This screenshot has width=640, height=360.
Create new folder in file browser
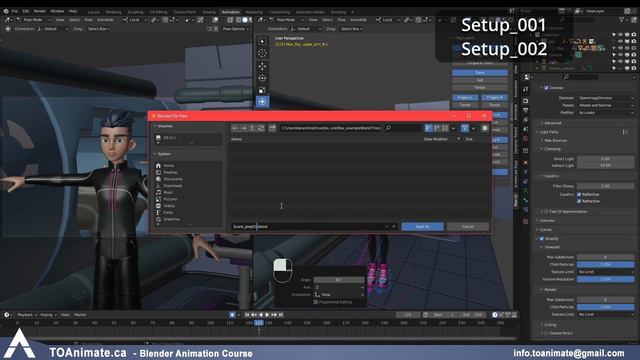(x=272, y=128)
